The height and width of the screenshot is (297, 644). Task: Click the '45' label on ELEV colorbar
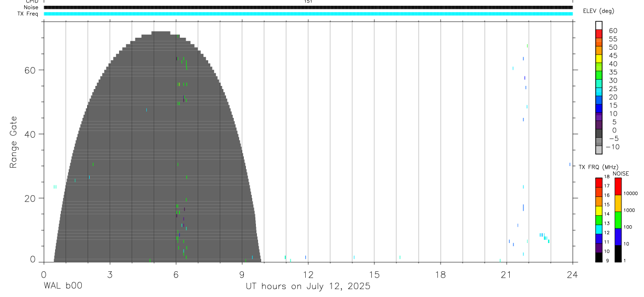tap(613, 56)
